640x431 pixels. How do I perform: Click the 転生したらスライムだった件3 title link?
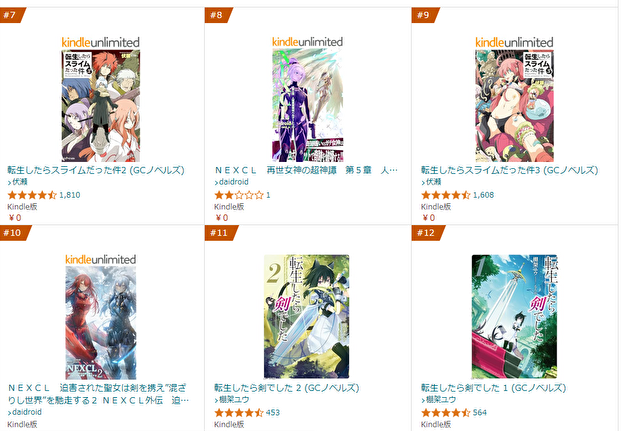pos(509,170)
